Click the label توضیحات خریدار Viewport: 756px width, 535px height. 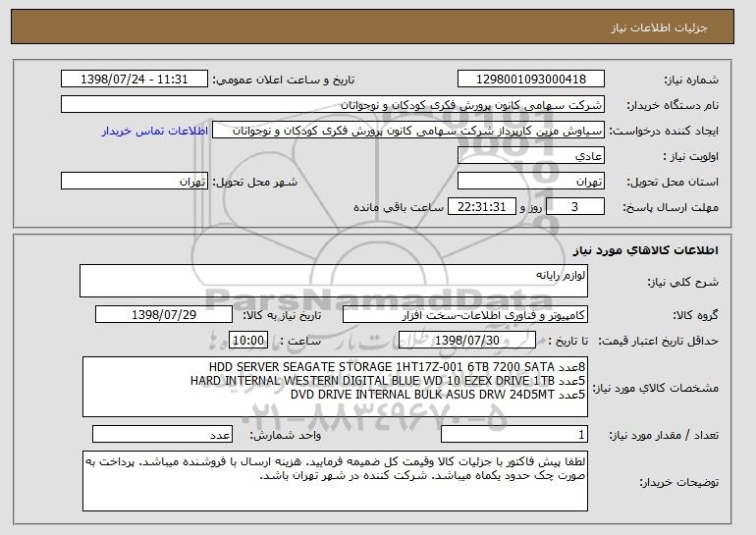678,482
